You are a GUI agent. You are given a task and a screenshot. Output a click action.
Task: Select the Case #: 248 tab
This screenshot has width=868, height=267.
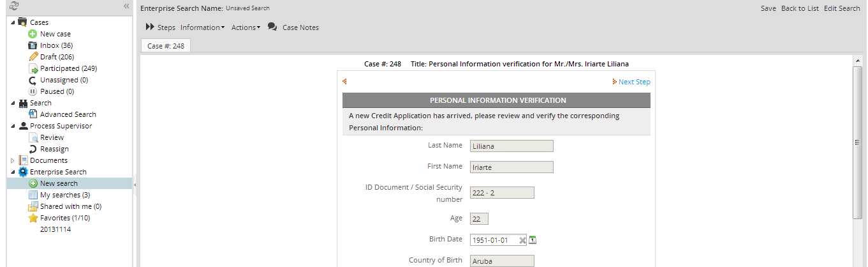pyautogui.click(x=165, y=46)
